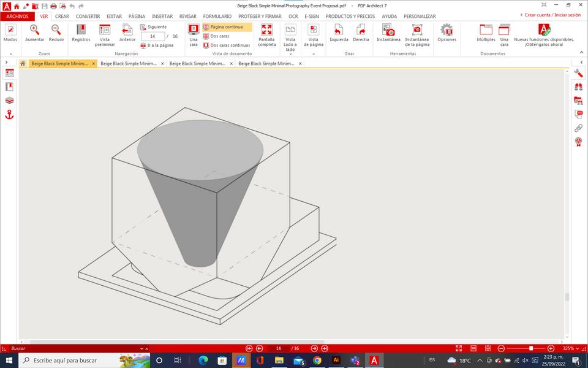Open bookmarks panel in left sidebar

point(9,86)
